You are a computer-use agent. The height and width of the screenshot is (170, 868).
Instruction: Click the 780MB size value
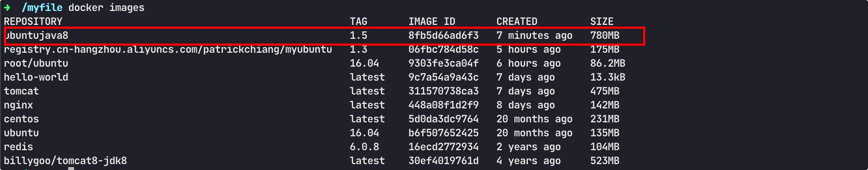tap(605, 36)
